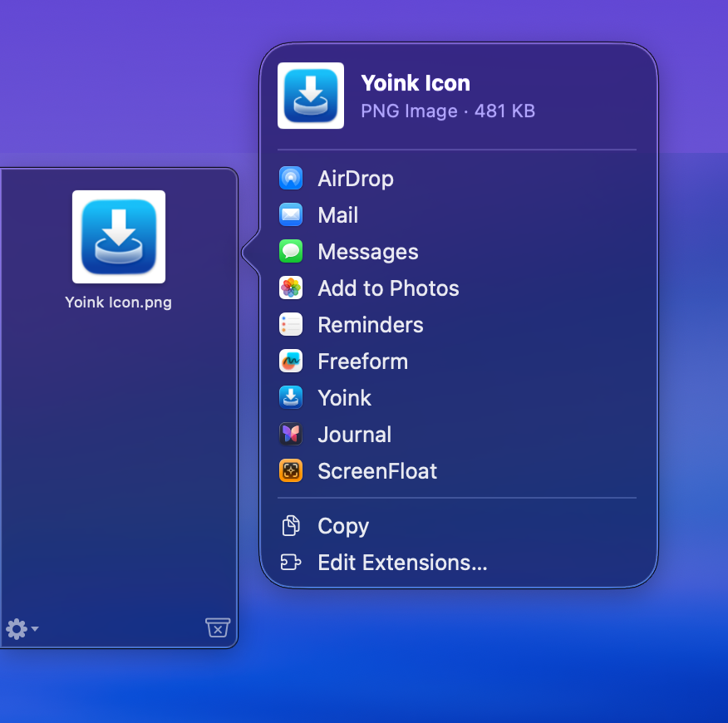Image resolution: width=728 pixels, height=723 pixels.
Task: Select the Reminders share option
Action: pos(370,325)
